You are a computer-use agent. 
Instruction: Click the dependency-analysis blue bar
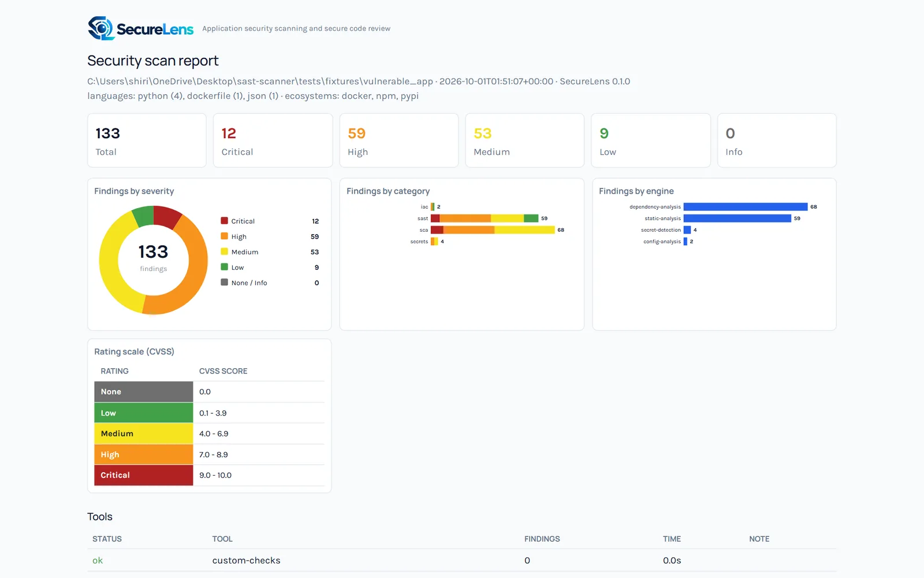point(746,206)
